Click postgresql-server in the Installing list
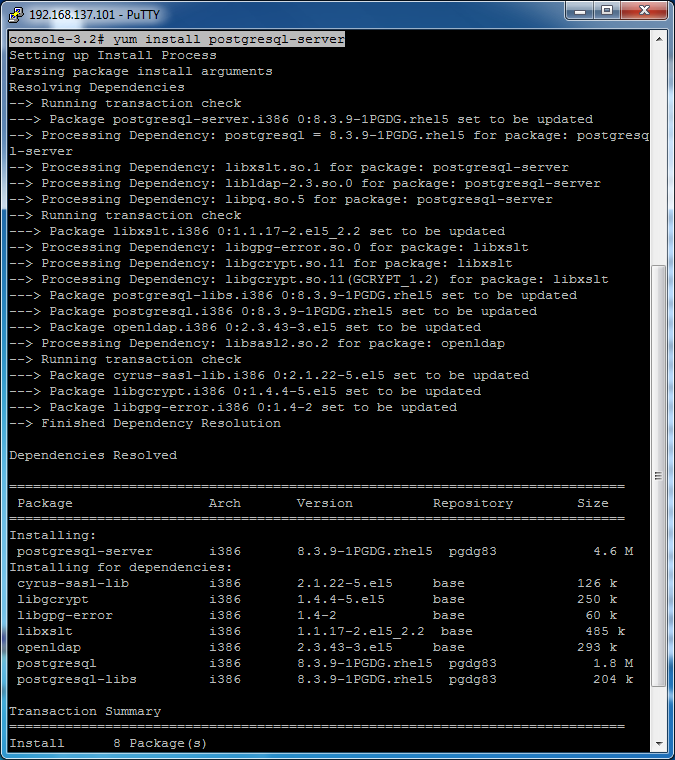 coord(85,551)
